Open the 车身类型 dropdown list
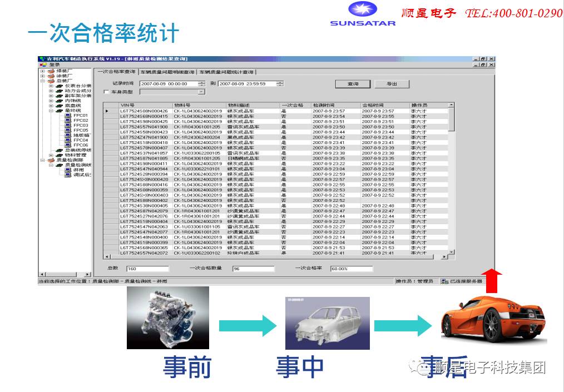 pos(201,92)
